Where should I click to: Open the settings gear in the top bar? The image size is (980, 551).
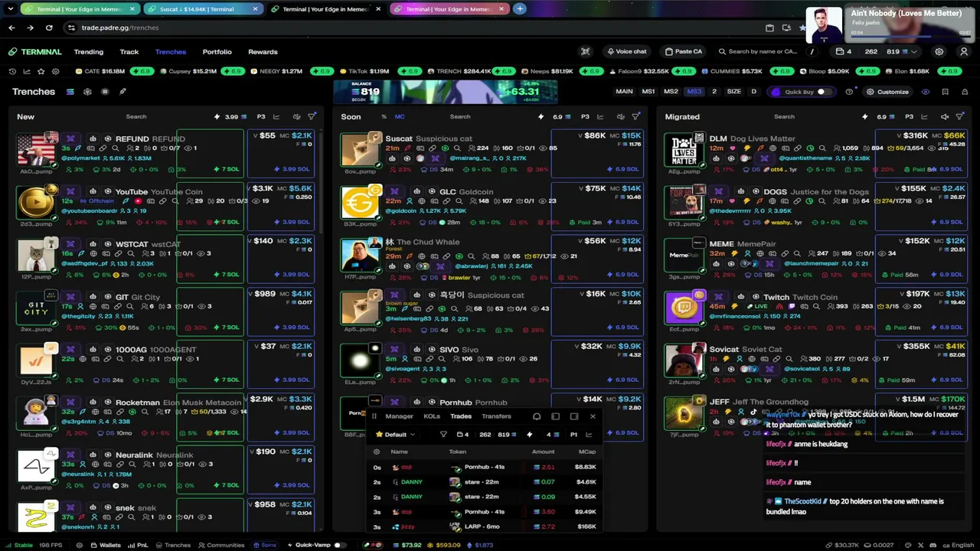click(x=939, y=52)
